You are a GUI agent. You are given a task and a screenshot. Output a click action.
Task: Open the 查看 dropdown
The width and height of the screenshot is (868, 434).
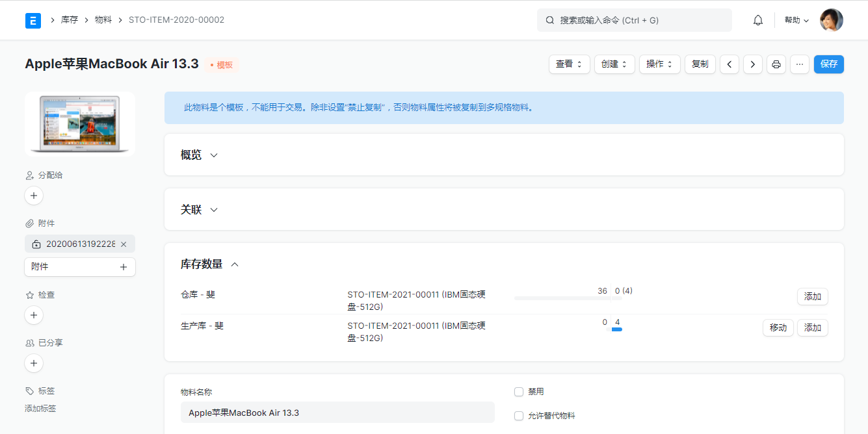(570, 64)
